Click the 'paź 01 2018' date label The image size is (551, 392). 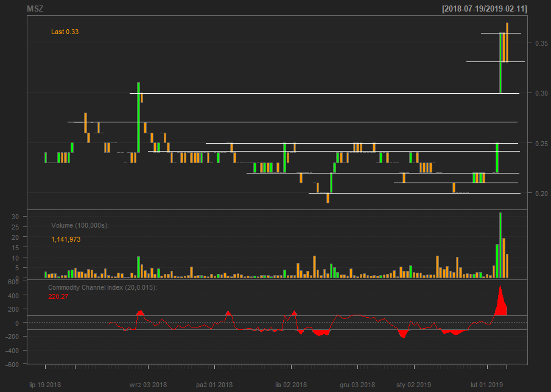point(214,385)
